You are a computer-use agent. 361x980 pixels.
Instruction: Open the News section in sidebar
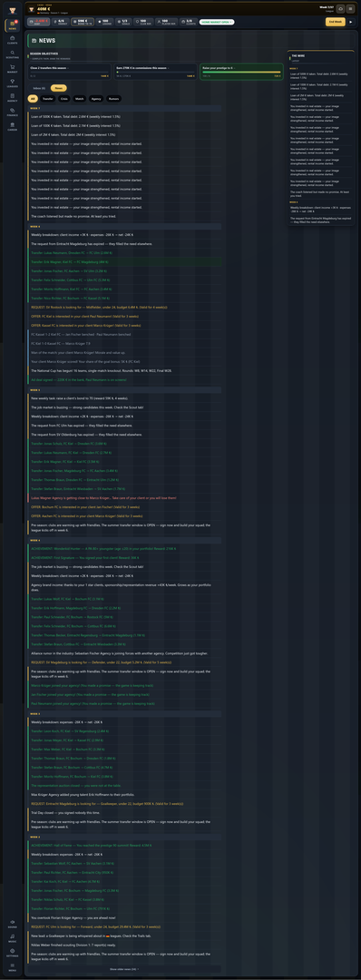(12, 25)
